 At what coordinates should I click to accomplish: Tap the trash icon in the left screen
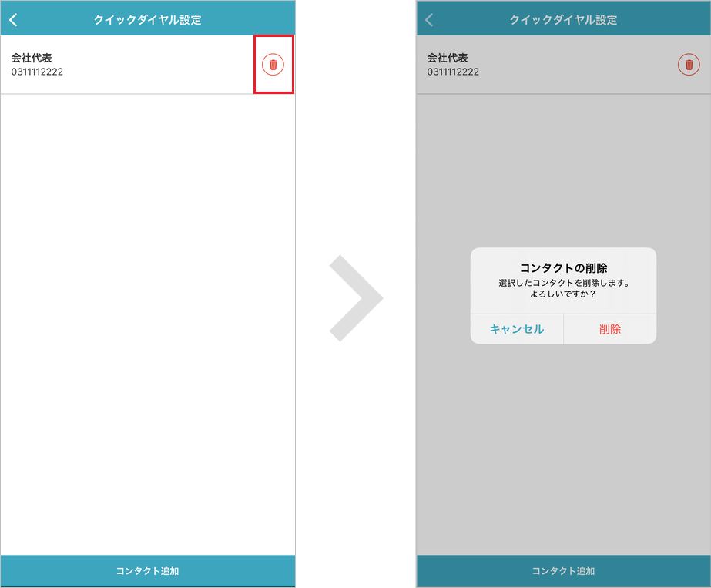[273, 65]
